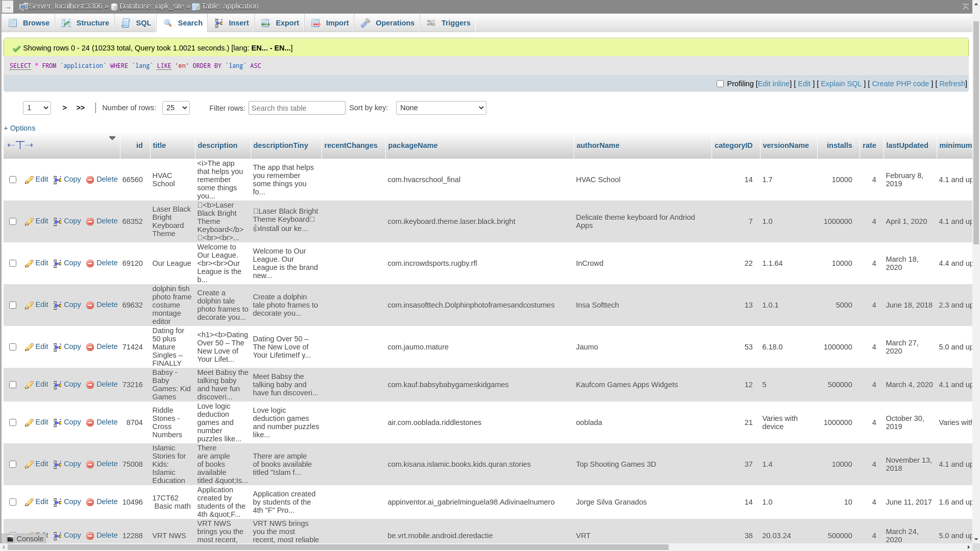Click the next page navigation arrow
Image resolution: width=980 pixels, height=551 pixels.
coord(65,108)
